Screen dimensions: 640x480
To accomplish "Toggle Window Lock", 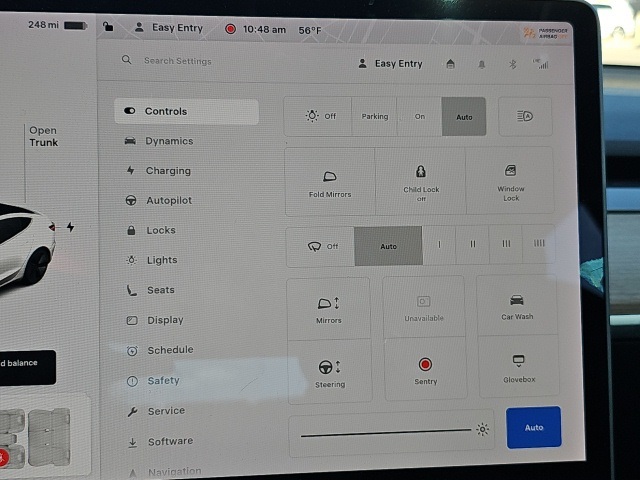I will [x=510, y=181].
